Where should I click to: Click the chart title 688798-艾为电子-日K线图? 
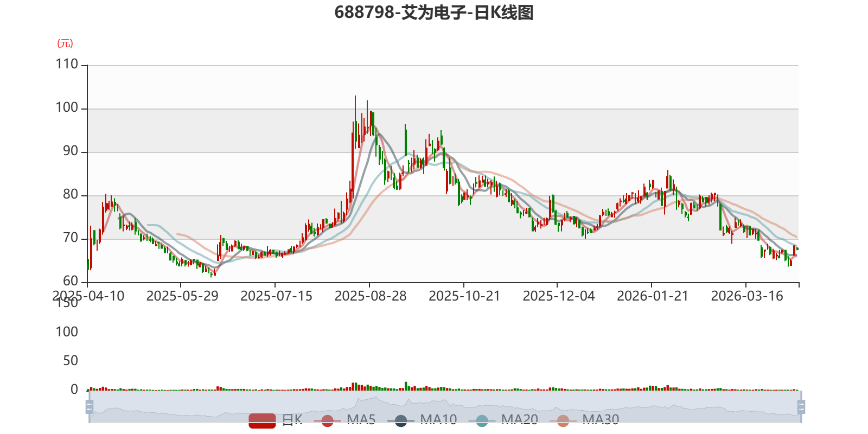(434, 12)
